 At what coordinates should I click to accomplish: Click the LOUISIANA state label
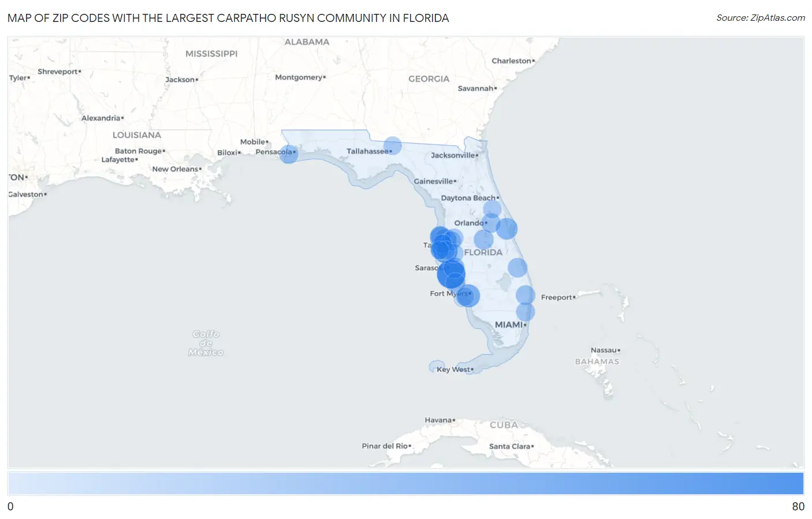coord(137,135)
